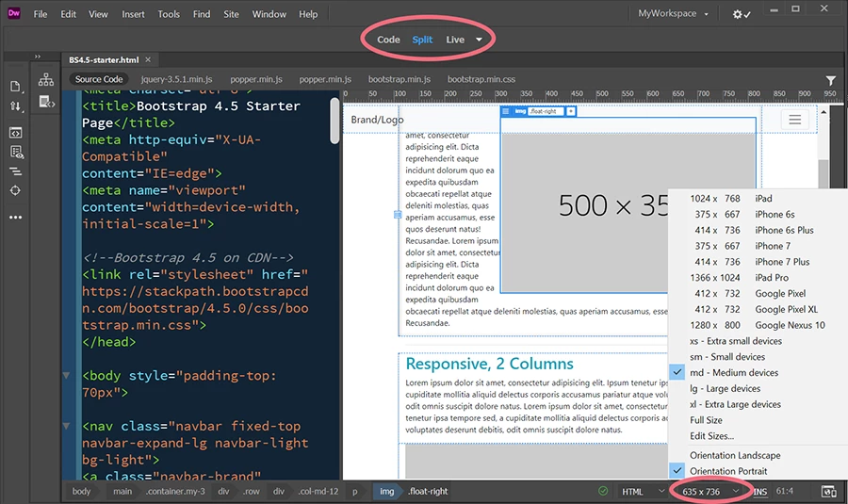Open the Open Documents file icon
The height and width of the screenshot is (504, 848).
pyautogui.click(x=15, y=87)
